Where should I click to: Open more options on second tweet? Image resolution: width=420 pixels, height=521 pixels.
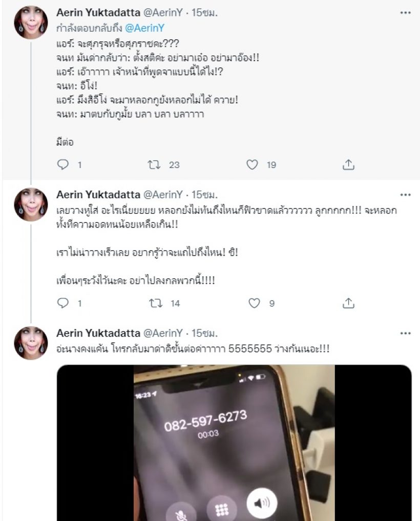point(405,195)
